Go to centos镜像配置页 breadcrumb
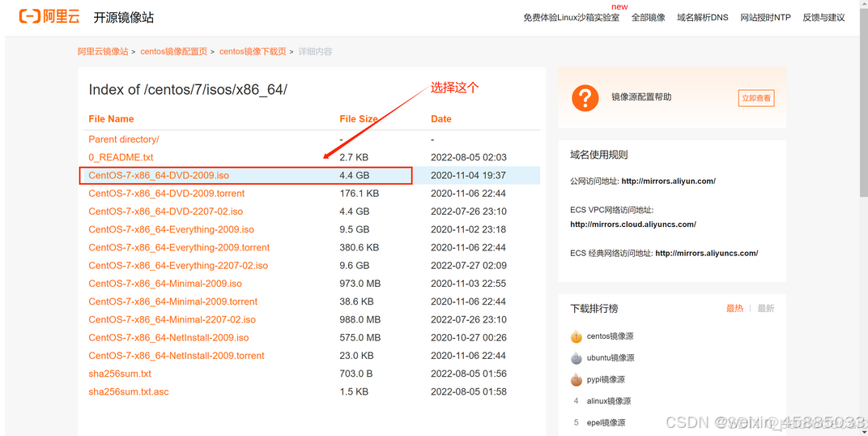868x436 pixels. click(x=174, y=52)
